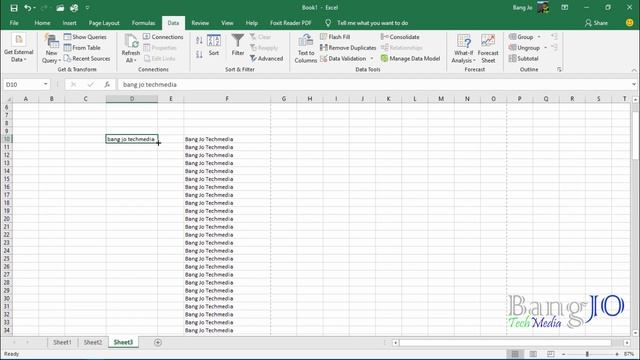Click Manage Data Model
Image resolution: width=640 pixels, height=360 pixels.
pos(410,59)
